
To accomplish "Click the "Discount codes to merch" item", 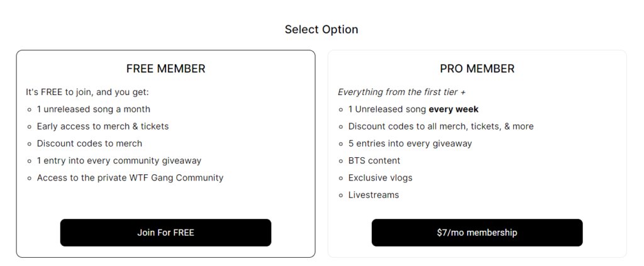I will tap(89, 143).
